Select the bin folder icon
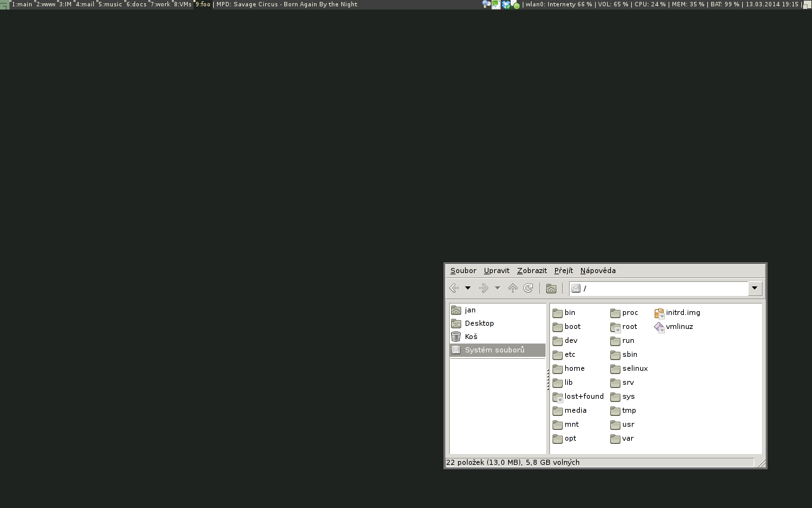This screenshot has width=812, height=508. 558,312
